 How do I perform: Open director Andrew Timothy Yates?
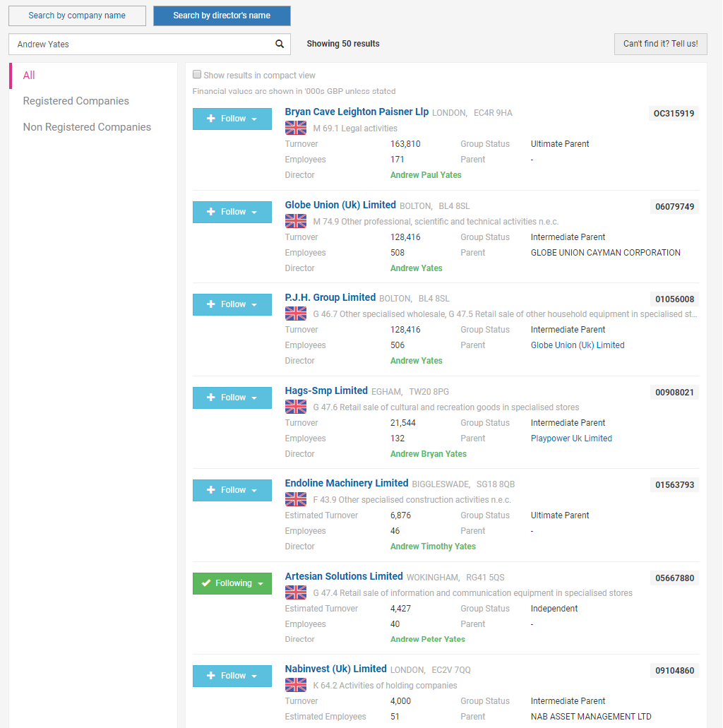click(x=434, y=547)
